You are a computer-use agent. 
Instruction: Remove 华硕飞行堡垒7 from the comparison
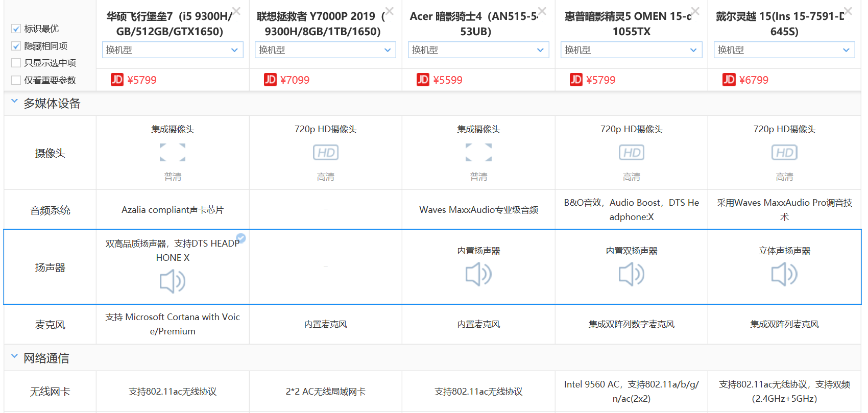(236, 11)
